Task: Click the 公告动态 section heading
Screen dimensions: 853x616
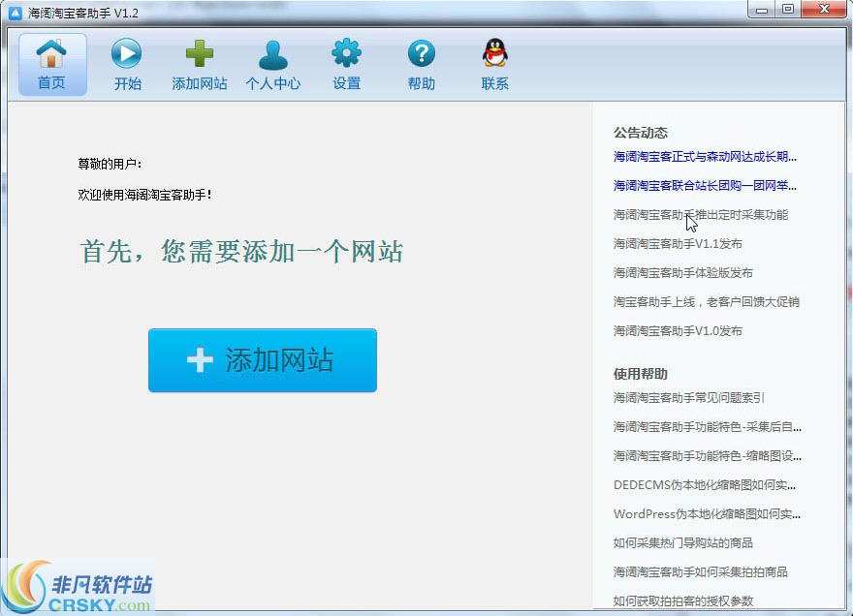Action: point(641,133)
